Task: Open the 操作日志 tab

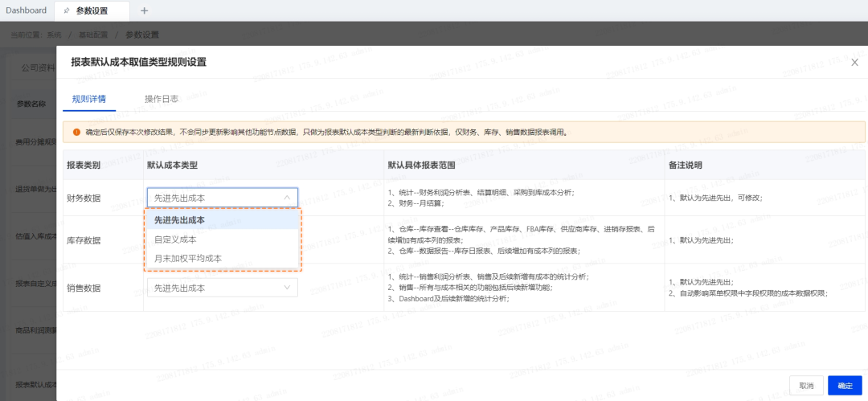Action: (x=161, y=99)
